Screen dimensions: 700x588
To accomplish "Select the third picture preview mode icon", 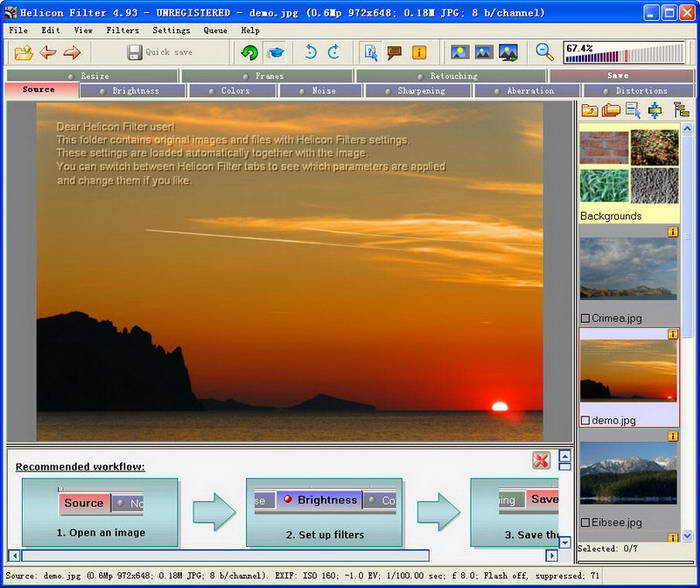I will [x=508, y=52].
